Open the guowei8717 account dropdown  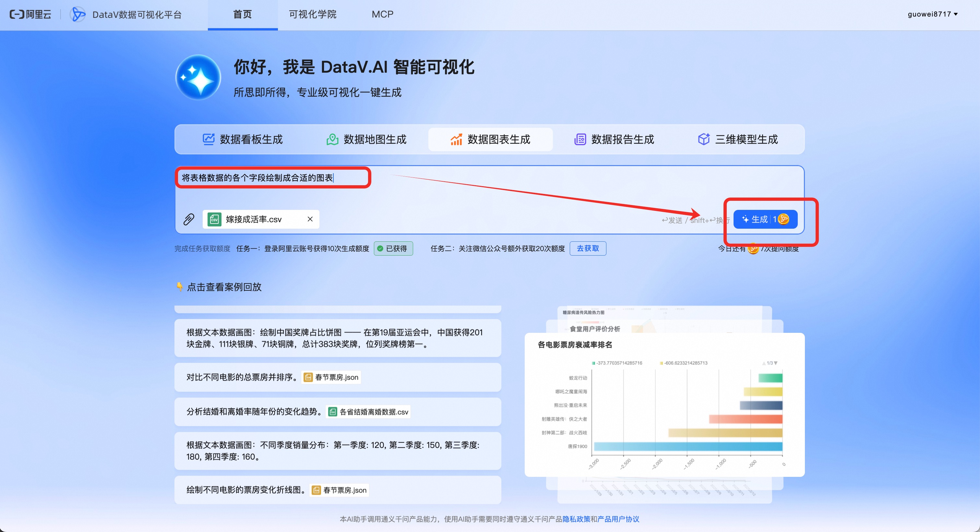click(x=932, y=14)
